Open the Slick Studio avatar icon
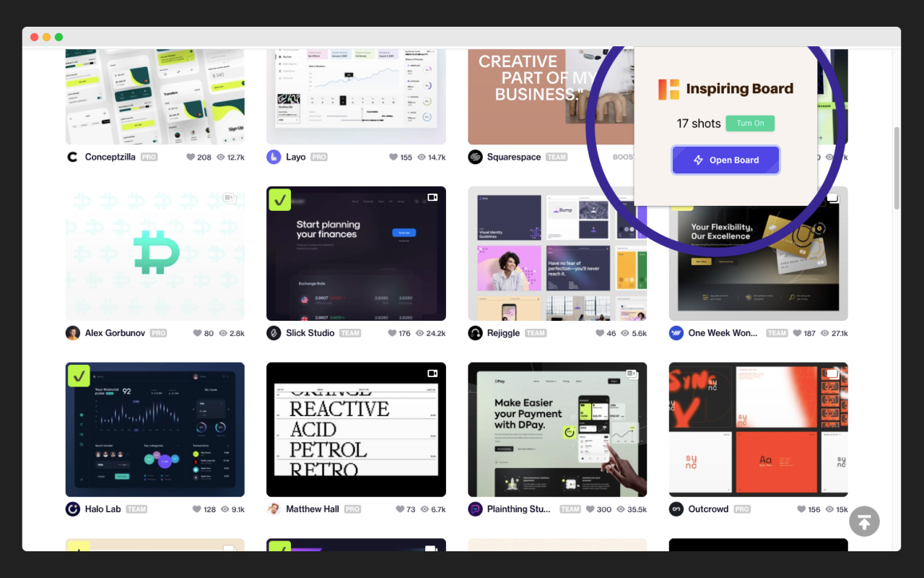 (274, 333)
